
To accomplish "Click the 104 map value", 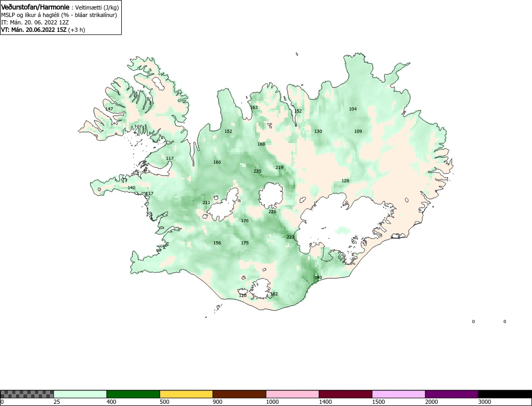I will pyautogui.click(x=353, y=109).
